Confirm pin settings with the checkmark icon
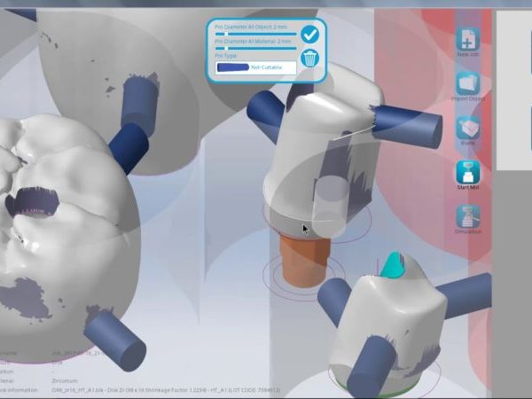The image size is (532, 399). coord(309,35)
